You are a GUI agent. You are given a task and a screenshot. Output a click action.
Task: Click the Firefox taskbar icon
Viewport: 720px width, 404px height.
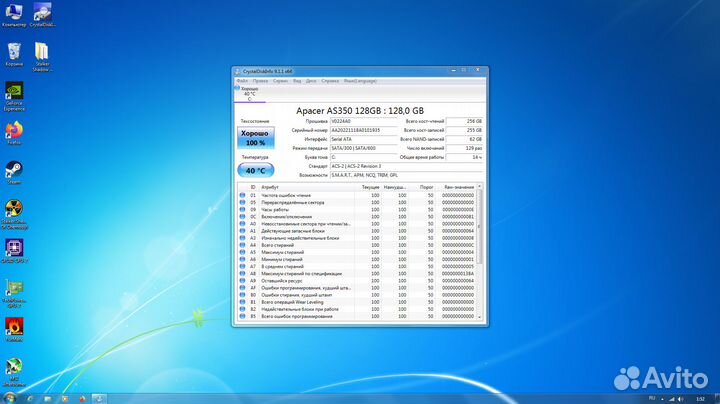[82, 398]
